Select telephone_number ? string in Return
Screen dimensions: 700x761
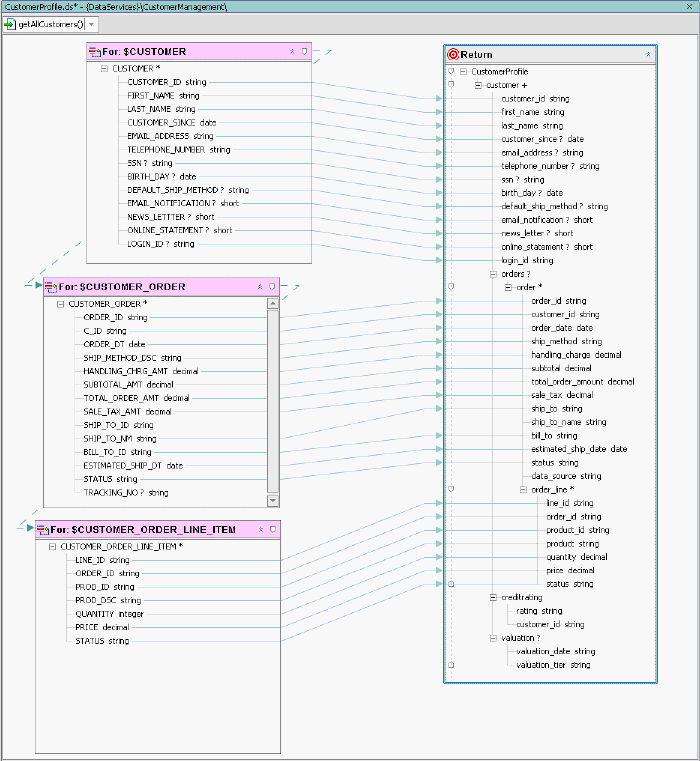coord(550,166)
